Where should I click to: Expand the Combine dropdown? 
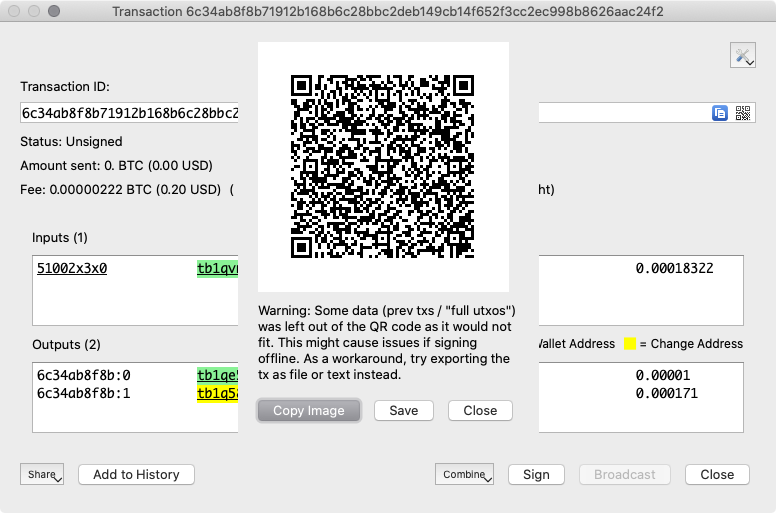pyautogui.click(x=464, y=474)
